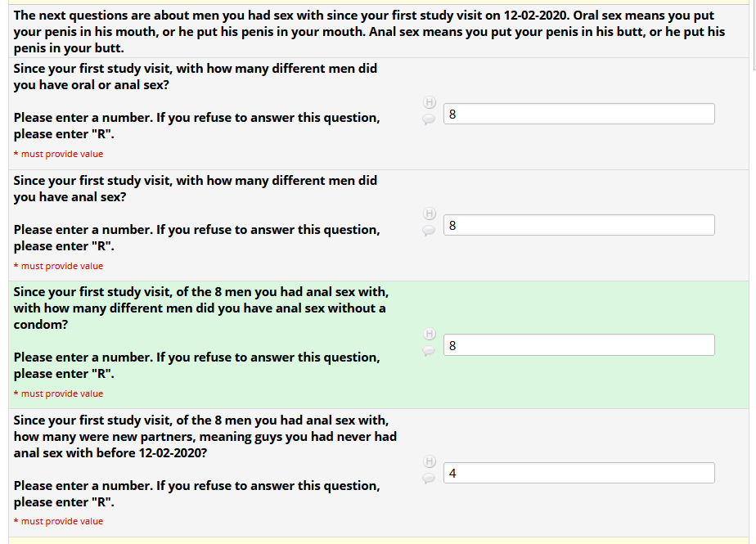Click the 'anal sex without a condom' question text
Viewport: 756px width, 544px height.
pyautogui.click(x=200, y=308)
